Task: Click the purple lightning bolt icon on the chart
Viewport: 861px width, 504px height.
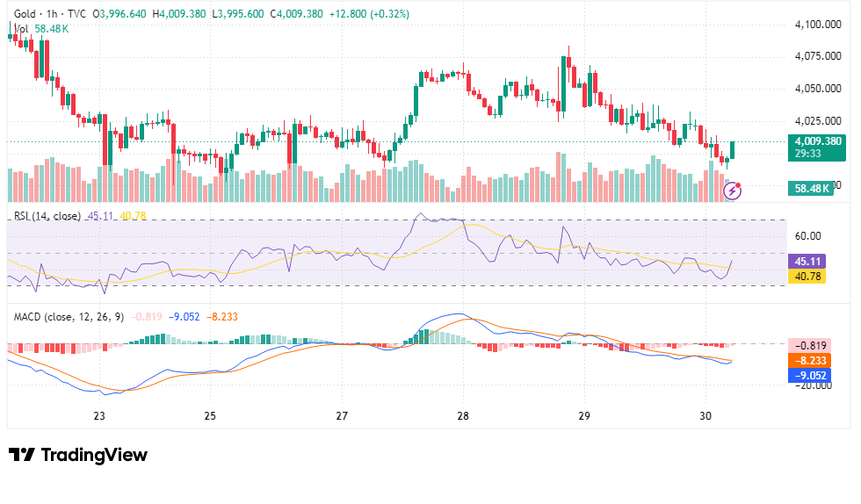Action: (x=733, y=191)
